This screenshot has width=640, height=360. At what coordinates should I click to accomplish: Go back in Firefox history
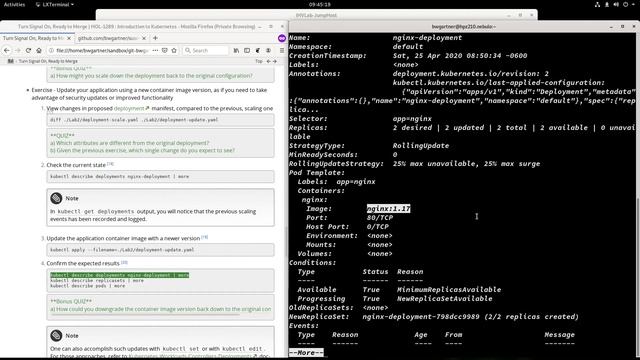(x=7, y=50)
